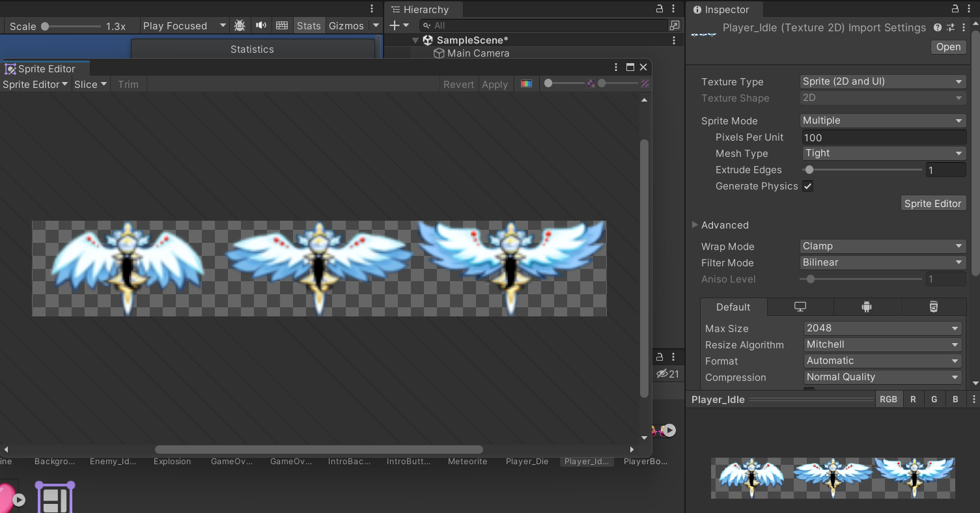Open the Compression dropdown
Image resolution: width=980 pixels, height=513 pixels.
pos(882,377)
